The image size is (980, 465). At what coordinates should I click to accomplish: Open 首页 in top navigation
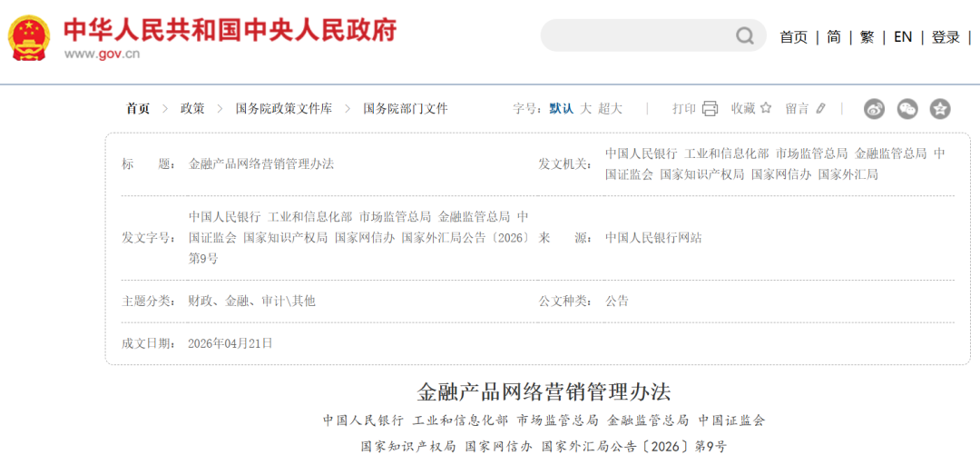click(794, 37)
